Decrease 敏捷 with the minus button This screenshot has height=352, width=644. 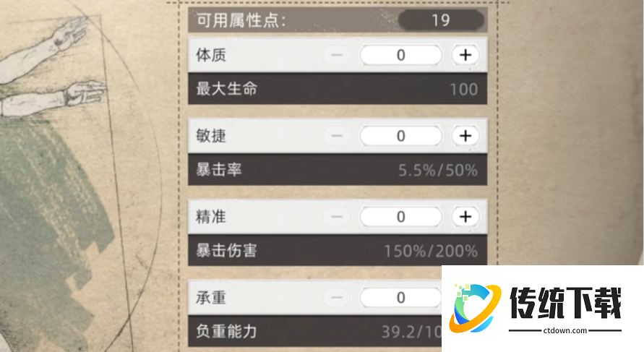(337, 136)
